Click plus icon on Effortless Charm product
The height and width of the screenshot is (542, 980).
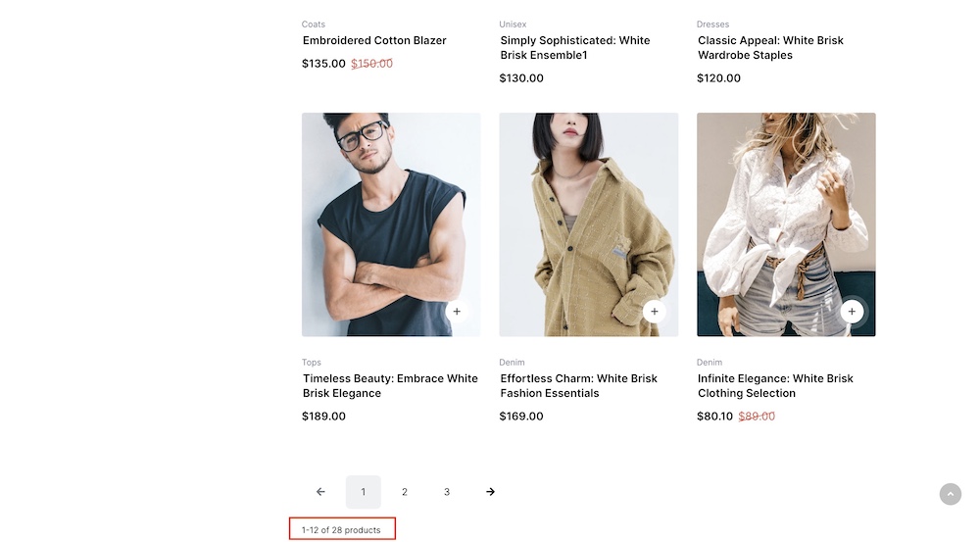click(654, 312)
